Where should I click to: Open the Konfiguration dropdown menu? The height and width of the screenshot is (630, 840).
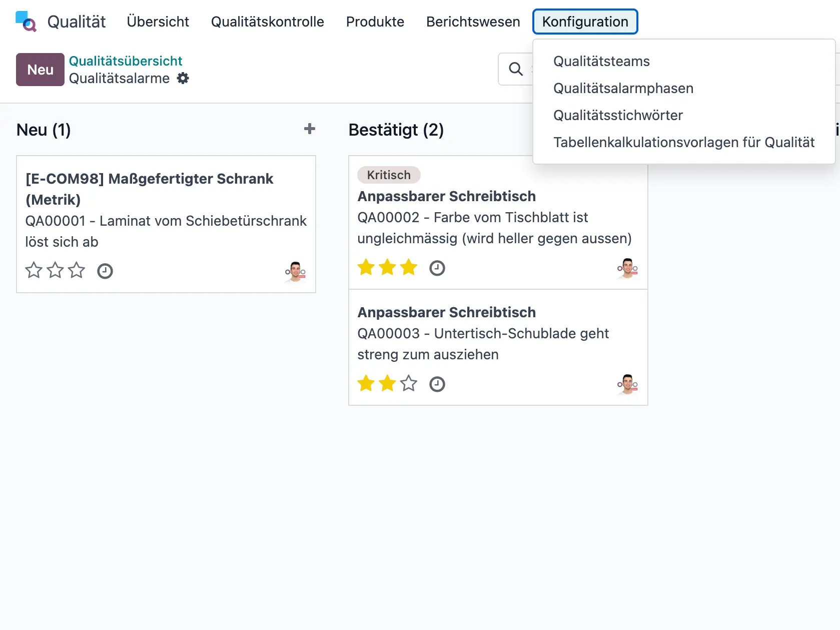click(x=585, y=22)
